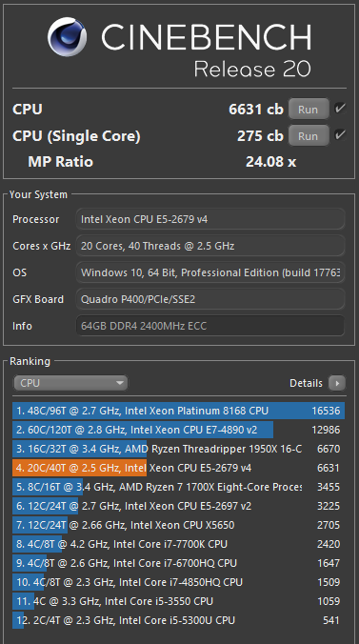The image size is (359, 644).
Task: Select ranking row Ryzen 7 1700X
Action: [178, 487]
